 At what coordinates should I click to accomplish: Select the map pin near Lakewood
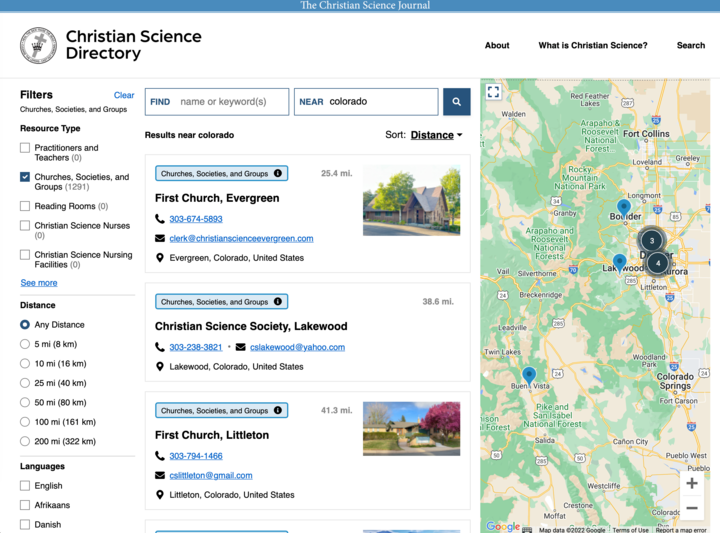pyautogui.click(x=620, y=264)
